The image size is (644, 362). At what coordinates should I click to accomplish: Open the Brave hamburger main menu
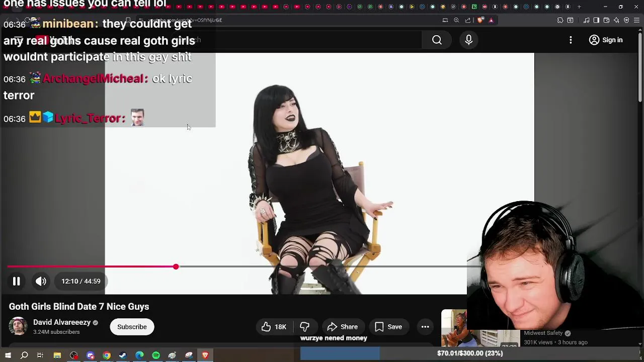636,20
